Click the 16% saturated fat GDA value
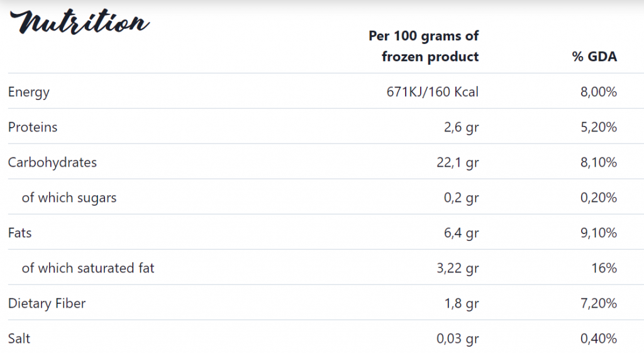Viewport: 644px width, 353px height. click(x=604, y=268)
